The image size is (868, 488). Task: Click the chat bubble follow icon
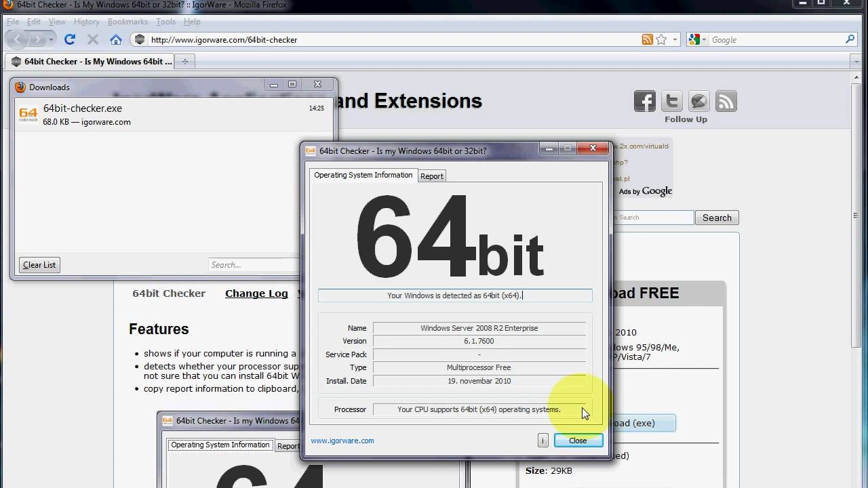click(x=699, y=101)
